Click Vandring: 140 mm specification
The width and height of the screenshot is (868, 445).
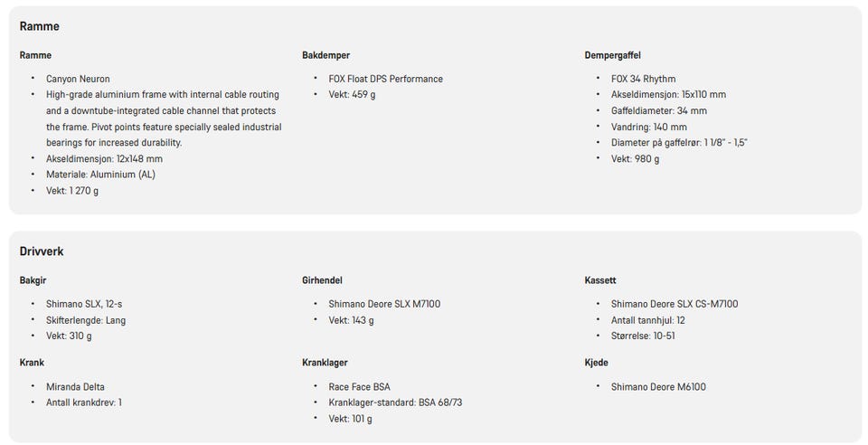pyautogui.click(x=649, y=127)
